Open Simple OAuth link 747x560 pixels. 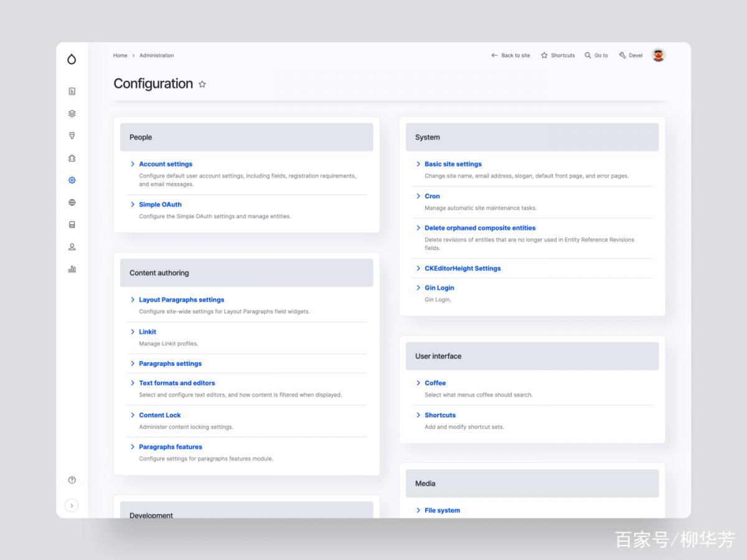point(160,204)
